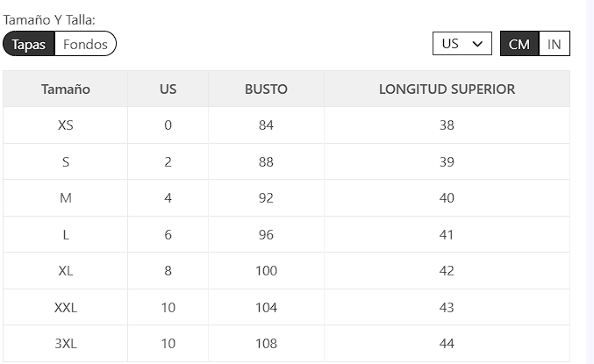Image resolution: width=594 pixels, height=364 pixels.
Task: Select the Tapas tab
Action: click(x=29, y=44)
